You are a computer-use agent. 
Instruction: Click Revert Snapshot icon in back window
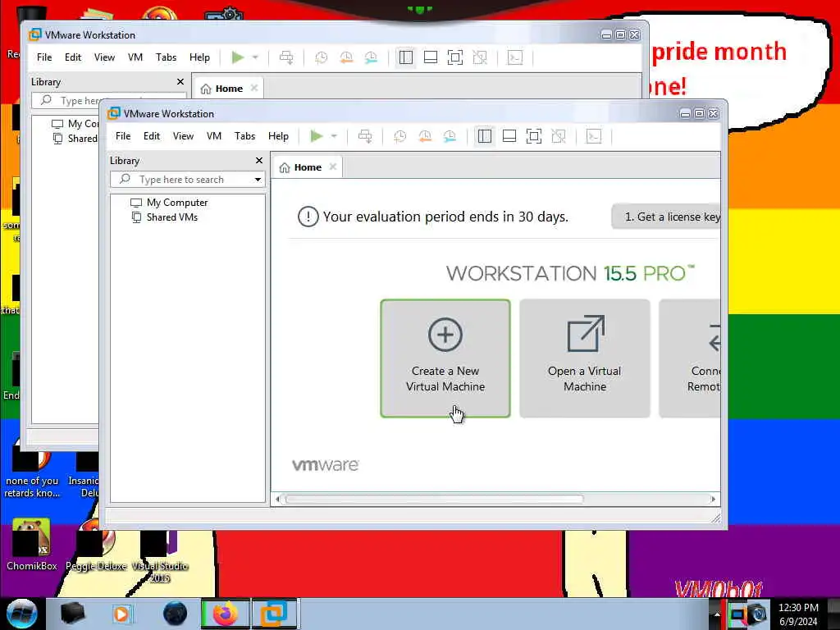pos(346,57)
